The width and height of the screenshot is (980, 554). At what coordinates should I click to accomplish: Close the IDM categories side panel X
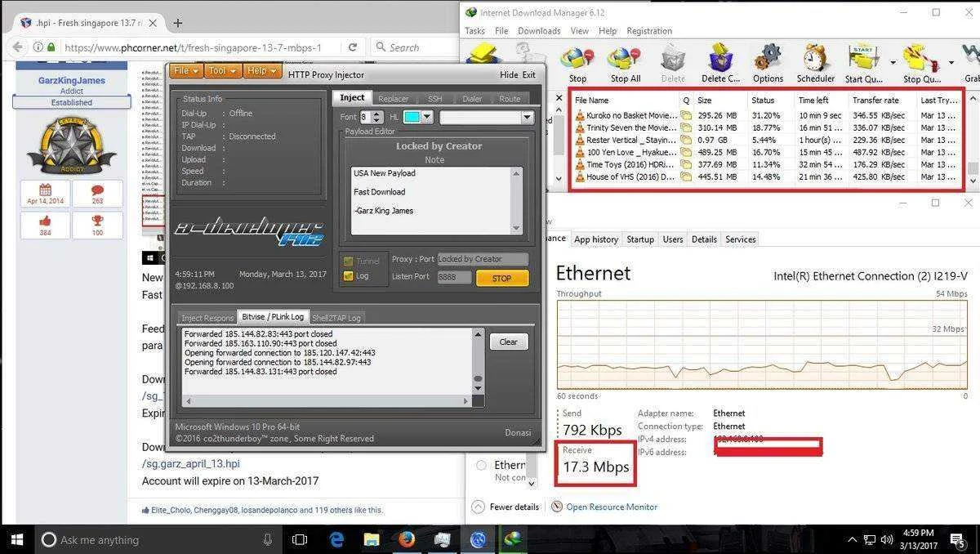click(559, 98)
